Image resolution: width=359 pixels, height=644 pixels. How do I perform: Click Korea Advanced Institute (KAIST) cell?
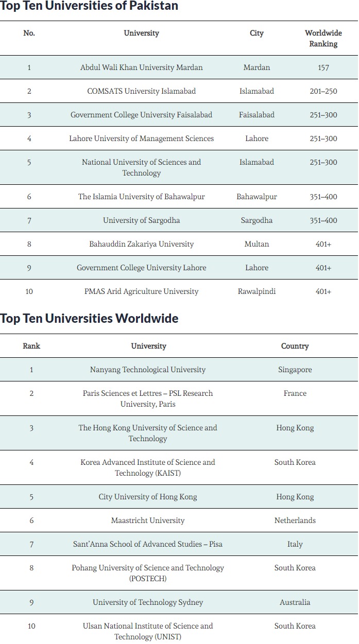coord(148,467)
